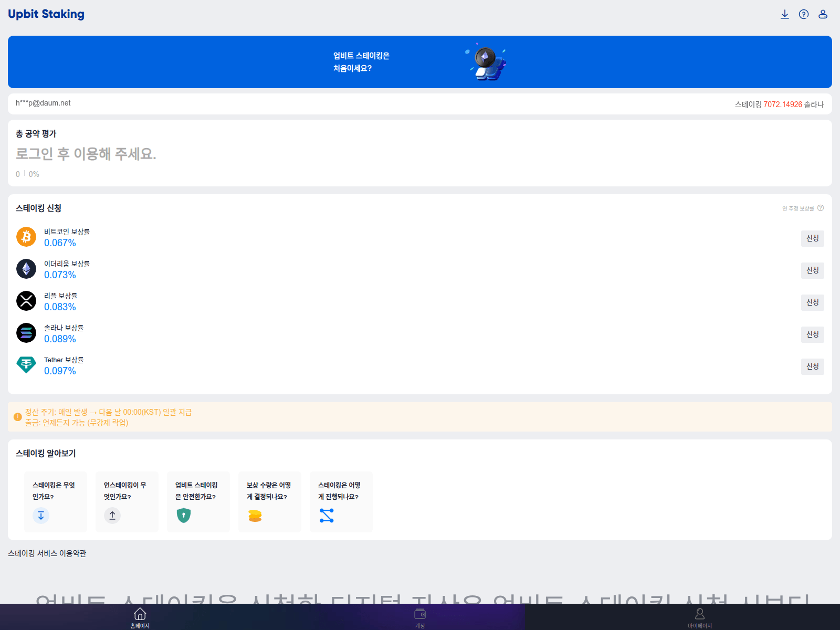Click the 로그인 후 이용해 주세요. text
This screenshot has width=840, height=630.
pos(86,154)
